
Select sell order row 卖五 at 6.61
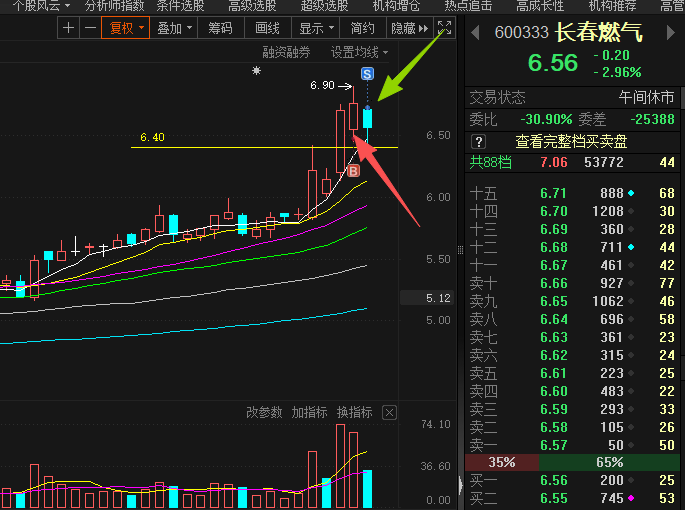[572, 373]
